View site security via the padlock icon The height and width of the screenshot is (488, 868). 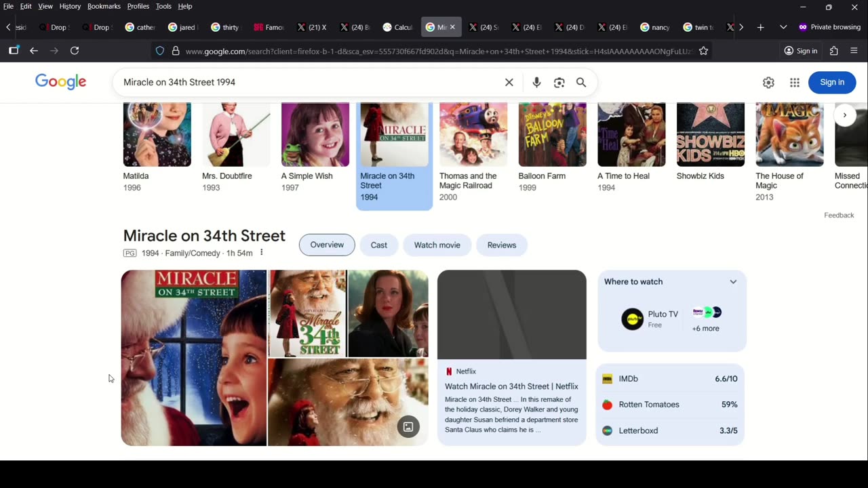tap(176, 51)
